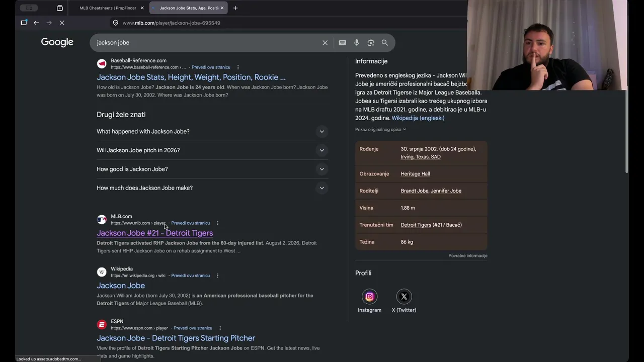The height and width of the screenshot is (362, 644).
Task: Expand 'Prikaz originalnog opisa' dropdown
Action: (x=381, y=130)
